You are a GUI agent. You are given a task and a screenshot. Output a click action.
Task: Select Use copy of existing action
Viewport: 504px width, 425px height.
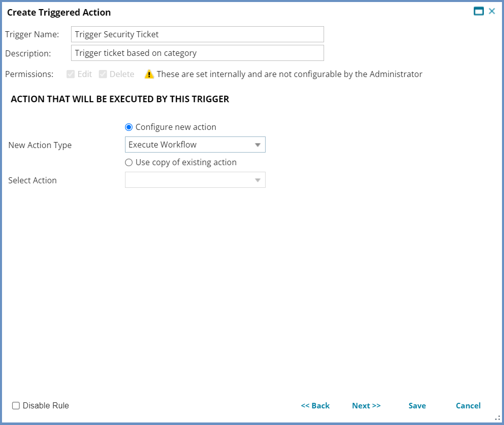pos(129,163)
